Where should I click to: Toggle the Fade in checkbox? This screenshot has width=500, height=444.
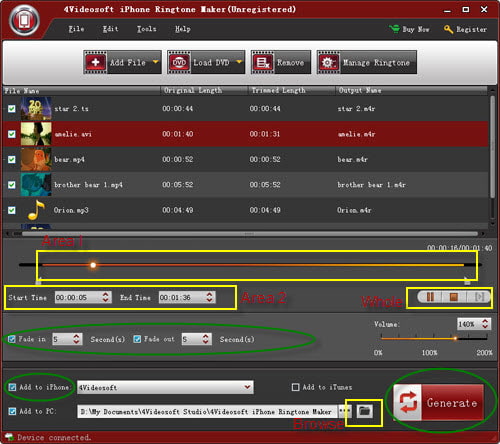point(12,339)
